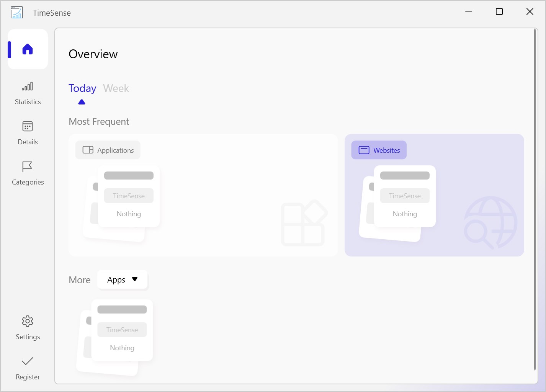Open the Home overview icon
Screen dimensions: 546x392
click(x=28, y=49)
